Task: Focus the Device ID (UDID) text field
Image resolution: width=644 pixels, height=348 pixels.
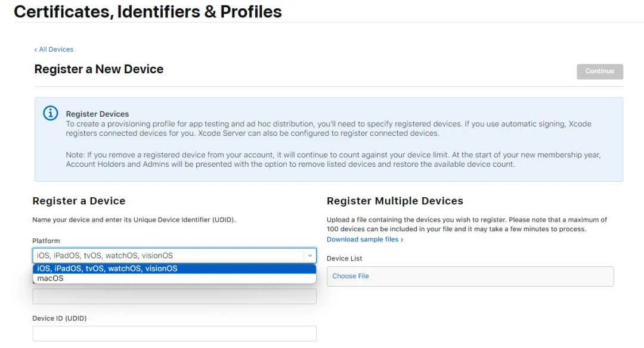Action: click(174, 334)
